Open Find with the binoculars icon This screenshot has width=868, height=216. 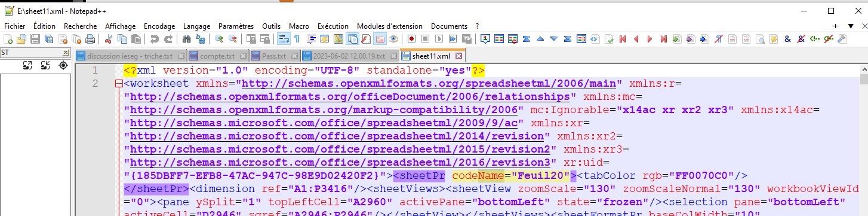coord(186,39)
